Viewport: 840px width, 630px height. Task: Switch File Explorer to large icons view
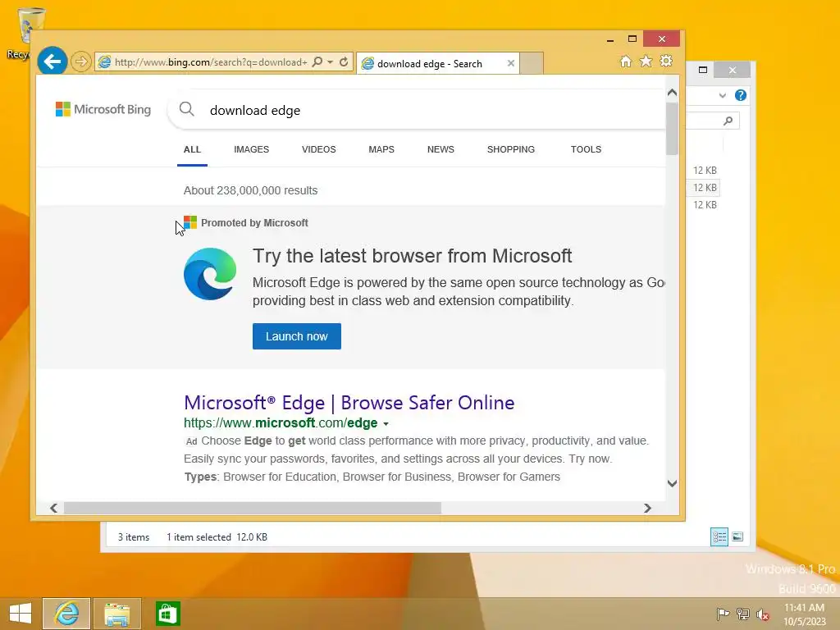pyautogui.click(x=737, y=536)
